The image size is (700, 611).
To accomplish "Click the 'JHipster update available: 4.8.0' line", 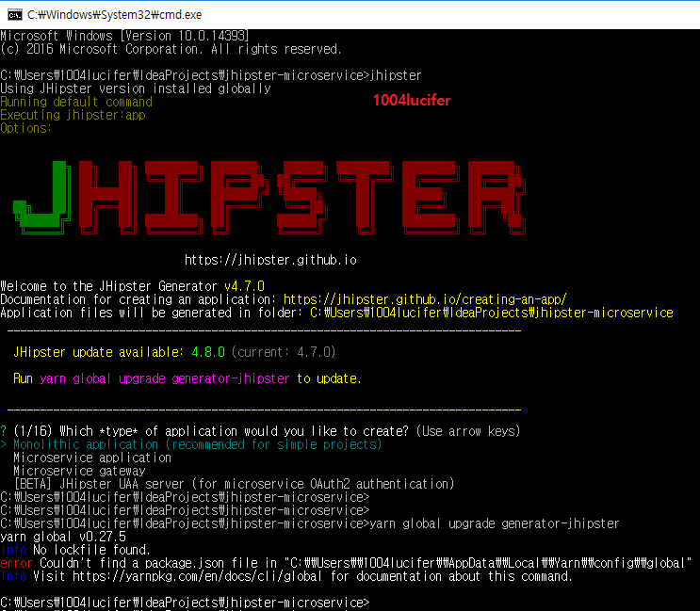I will pyautogui.click(x=174, y=352).
